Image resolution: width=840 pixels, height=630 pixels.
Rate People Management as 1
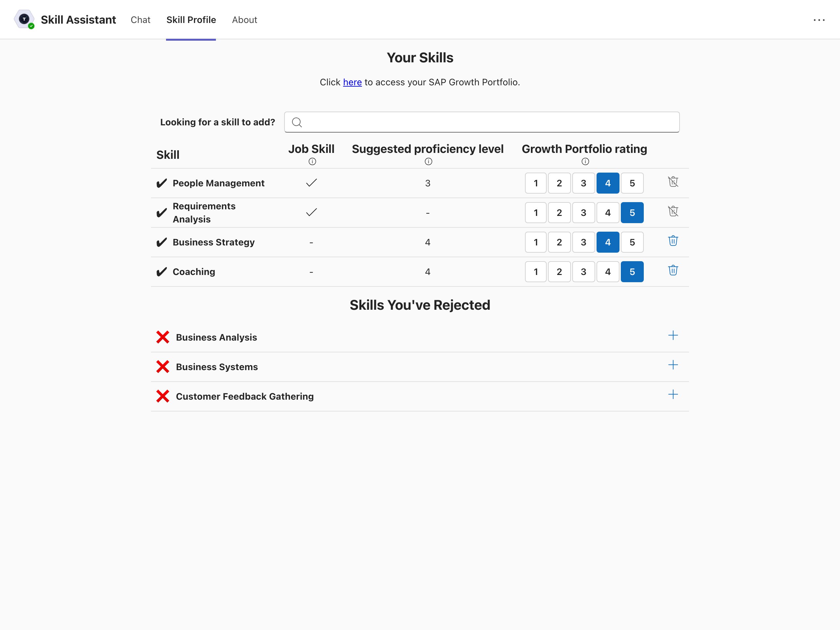click(x=536, y=183)
